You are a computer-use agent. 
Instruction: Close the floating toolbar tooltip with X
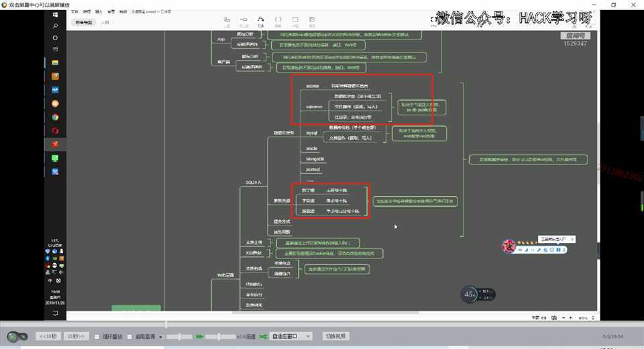(572, 239)
